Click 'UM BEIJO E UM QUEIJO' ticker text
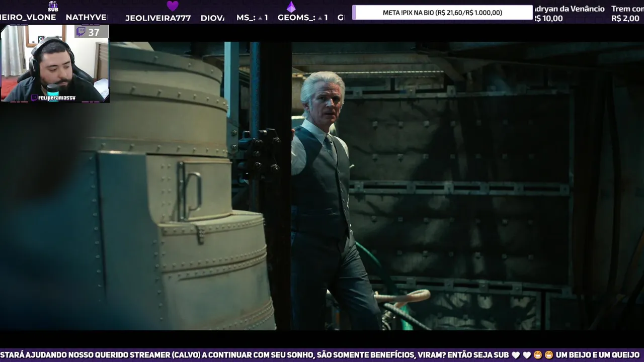This screenshot has width=644, height=362. 598,355
